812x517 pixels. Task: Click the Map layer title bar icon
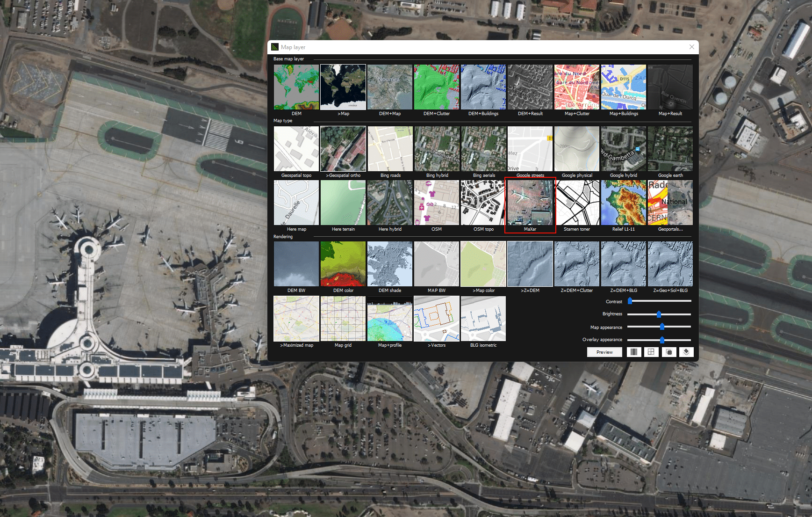(275, 47)
